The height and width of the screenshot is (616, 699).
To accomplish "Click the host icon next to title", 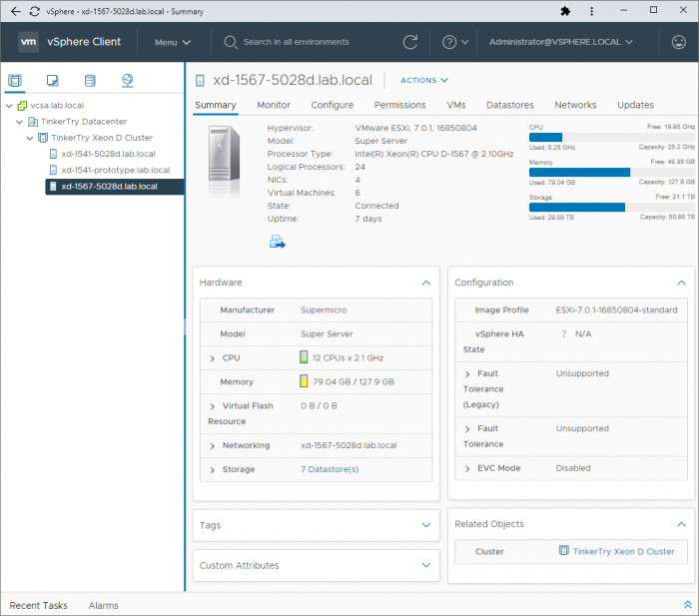I will 200,80.
